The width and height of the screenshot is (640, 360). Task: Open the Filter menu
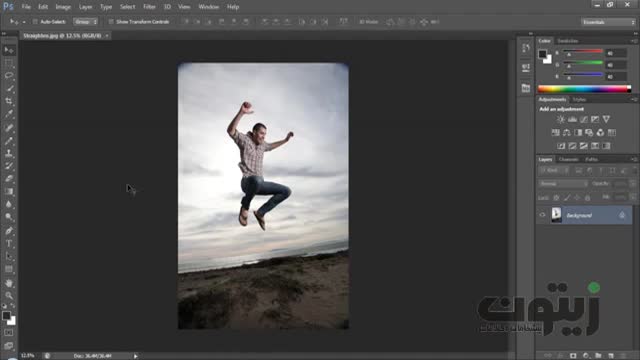click(x=149, y=7)
